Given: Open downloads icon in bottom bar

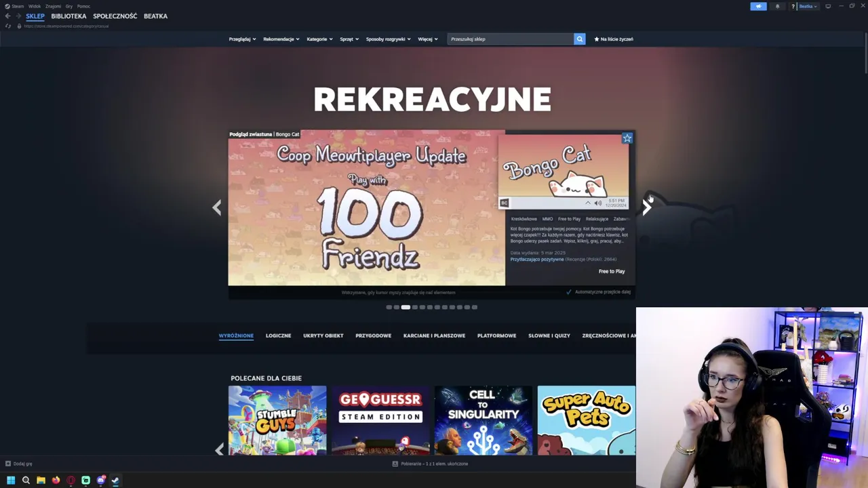Looking at the screenshot, I should pyautogui.click(x=395, y=464).
